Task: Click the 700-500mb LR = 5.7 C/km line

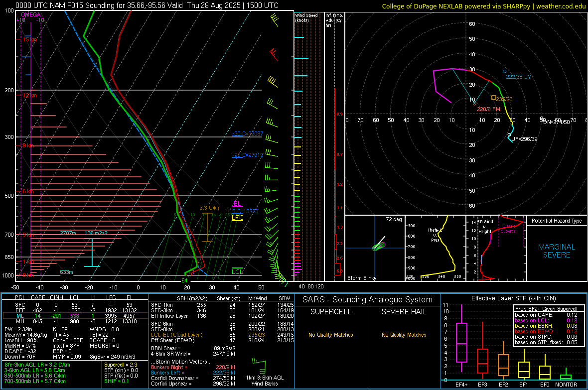Action: [x=35, y=382]
